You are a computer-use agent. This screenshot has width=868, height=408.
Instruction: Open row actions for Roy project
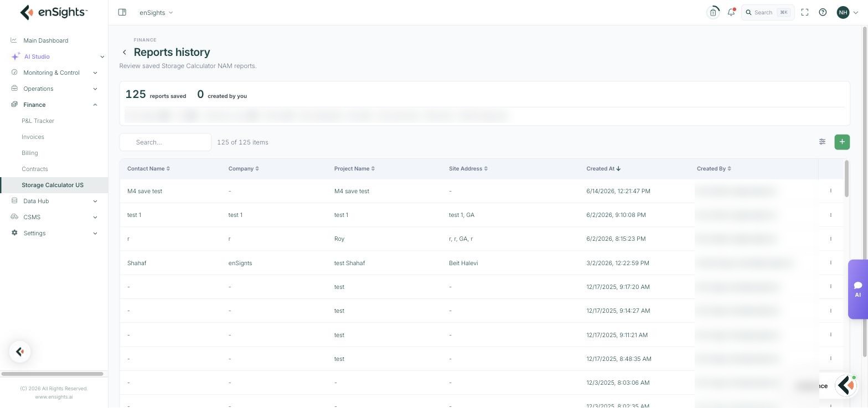pos(830,239)
